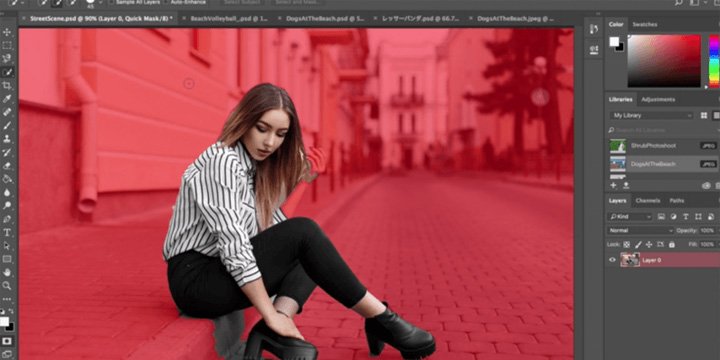Open the Edit Toolbar ellipsis
This screenshot has width=720, height=360.
7,299
